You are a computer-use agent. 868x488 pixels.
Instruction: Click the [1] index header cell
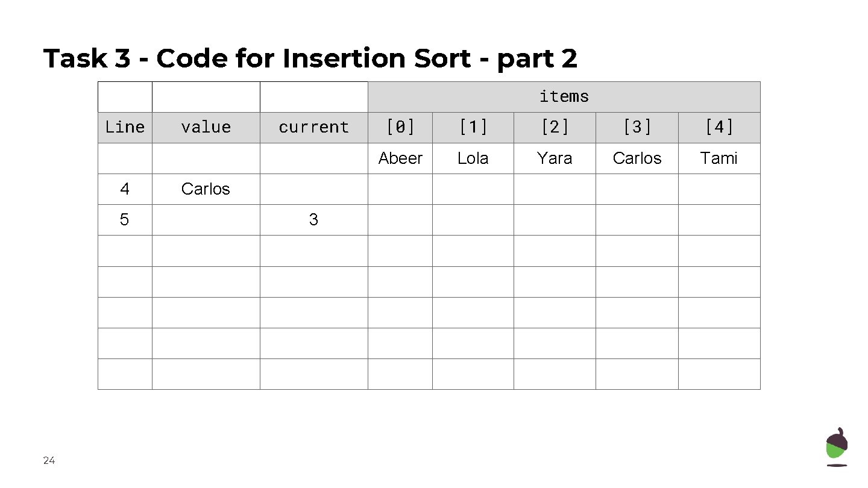(x=473, y=127)
